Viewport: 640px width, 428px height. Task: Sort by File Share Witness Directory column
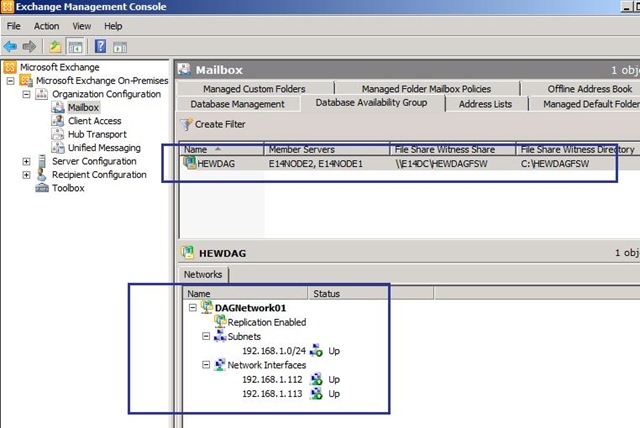578,149
